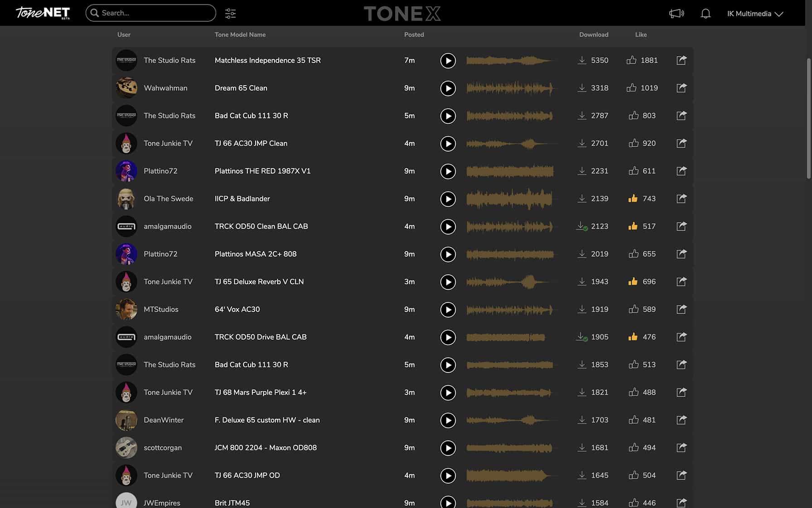
Task: Like the 64' Vox AC30 tone
Action: click(633, 309)
